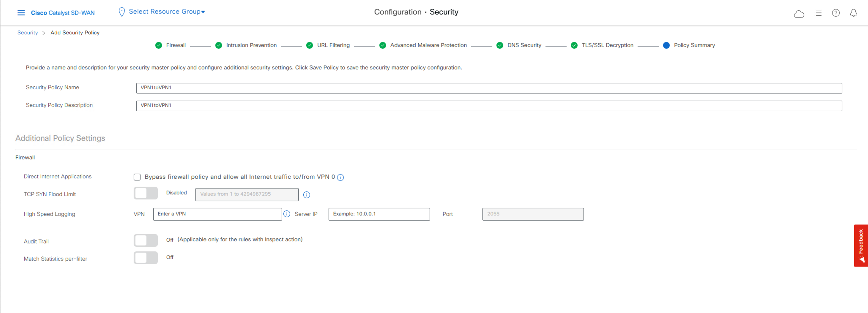The image size is (868, 313).
Task: Click the Security breadcrumb link
Action: pos(28,33)
